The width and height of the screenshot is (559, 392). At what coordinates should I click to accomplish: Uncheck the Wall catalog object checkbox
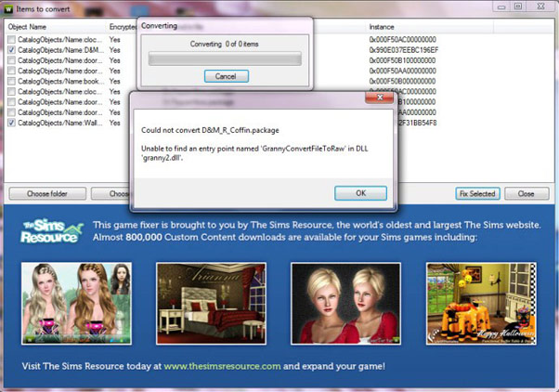11,123
